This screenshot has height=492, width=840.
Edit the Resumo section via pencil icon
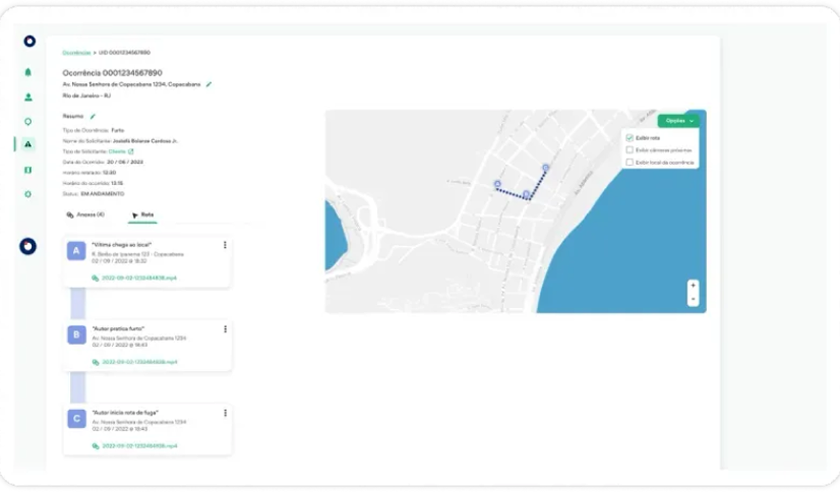click(93, 117)
